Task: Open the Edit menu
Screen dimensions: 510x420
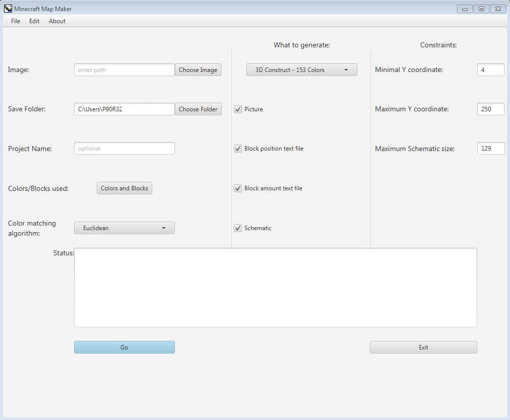Action: (34, 21)
